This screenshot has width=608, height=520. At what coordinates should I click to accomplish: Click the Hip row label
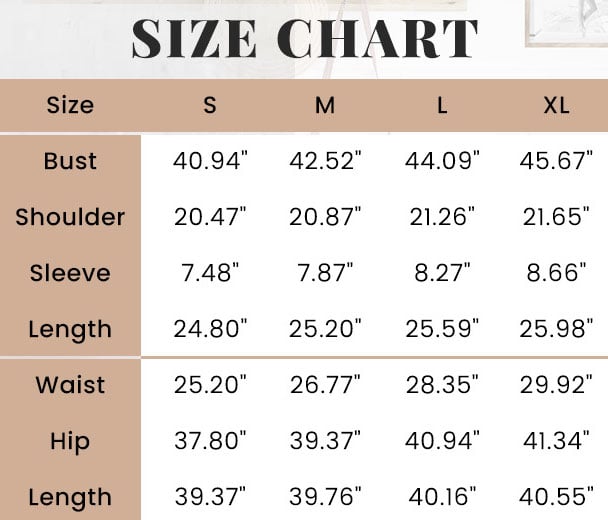(70, 441)
